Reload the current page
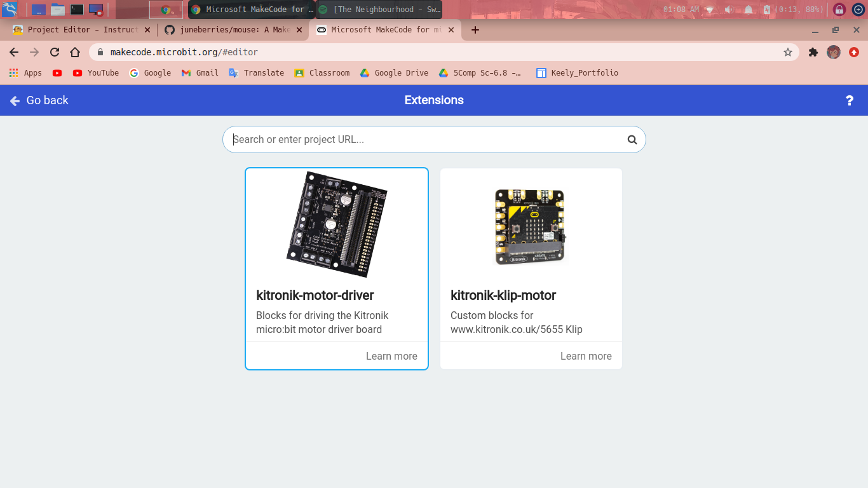 click(x=55, y=52)
